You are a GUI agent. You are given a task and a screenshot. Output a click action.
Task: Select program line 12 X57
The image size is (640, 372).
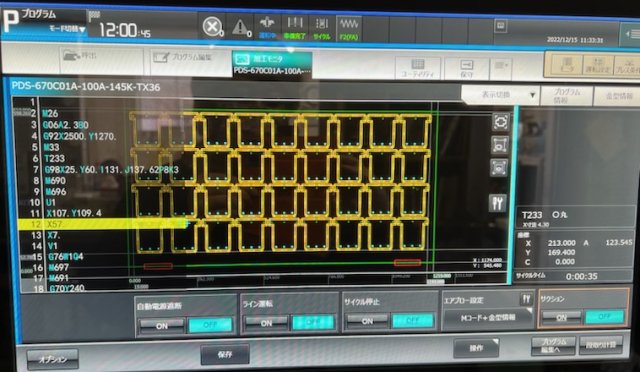click(102, 224)
